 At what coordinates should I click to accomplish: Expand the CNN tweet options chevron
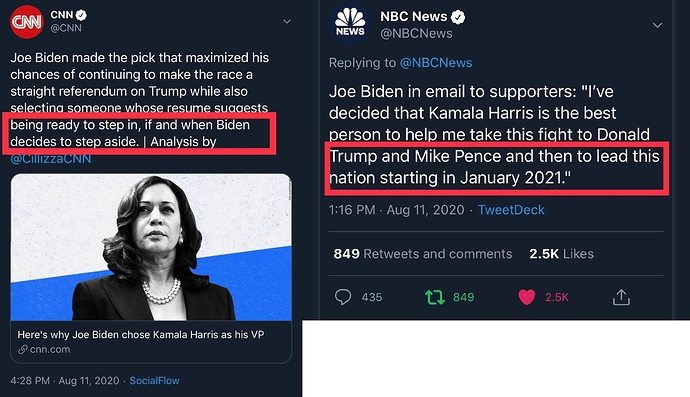(287, 21)
